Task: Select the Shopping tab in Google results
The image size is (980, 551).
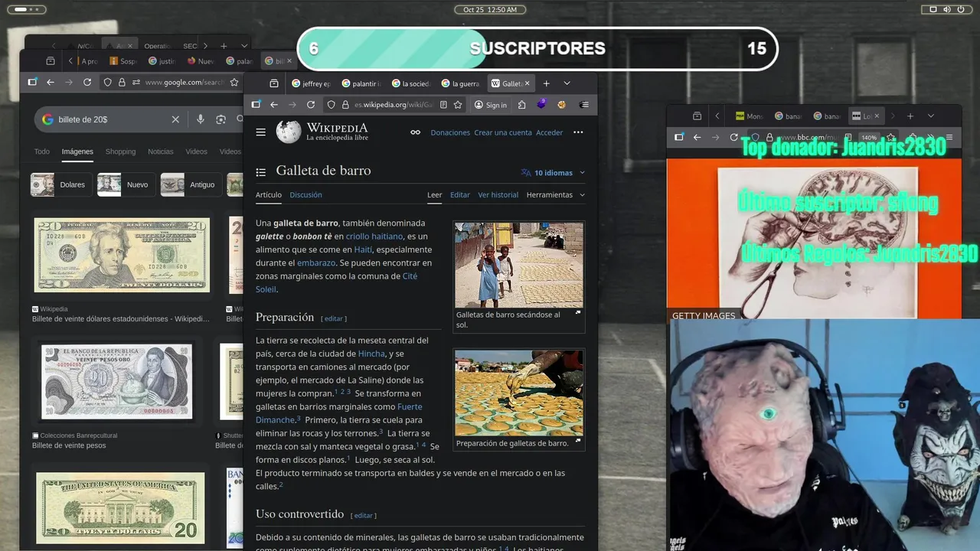Action: click(x=120, y=152)
